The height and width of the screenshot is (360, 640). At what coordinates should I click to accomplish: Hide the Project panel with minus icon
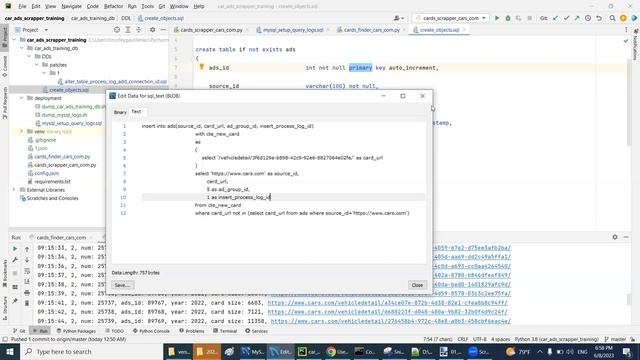pos(163,30)
